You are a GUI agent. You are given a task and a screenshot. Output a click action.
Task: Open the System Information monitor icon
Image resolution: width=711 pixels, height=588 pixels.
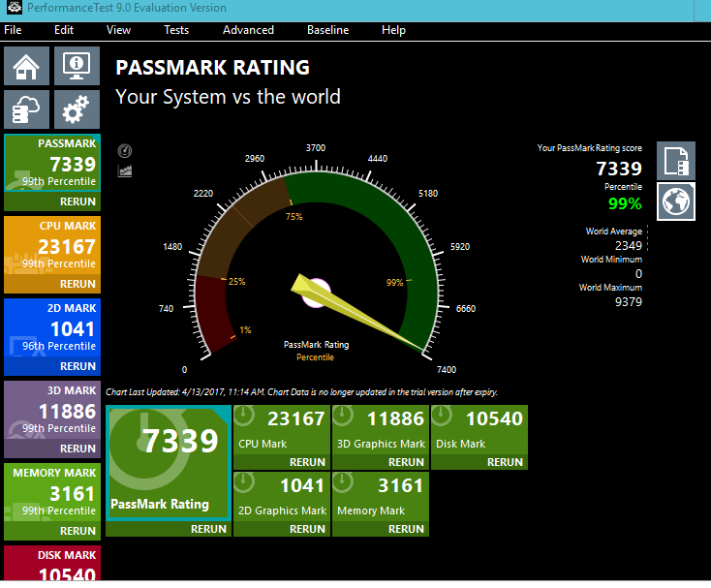tap(77, 66)
